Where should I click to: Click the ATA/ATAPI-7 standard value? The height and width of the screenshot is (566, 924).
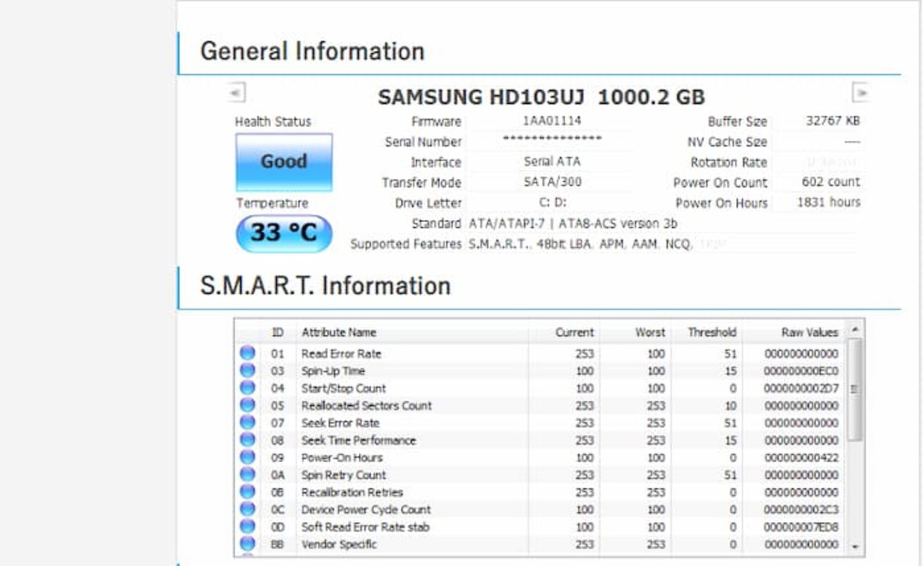(x=573, y=223)
